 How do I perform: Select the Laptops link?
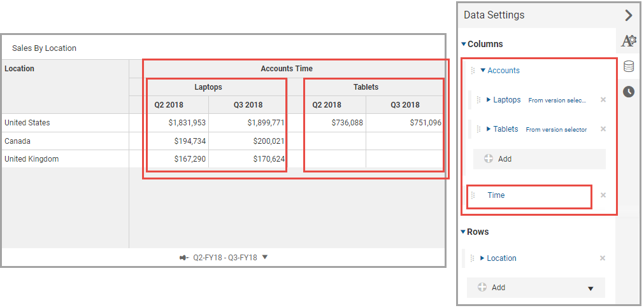(507, 100)
